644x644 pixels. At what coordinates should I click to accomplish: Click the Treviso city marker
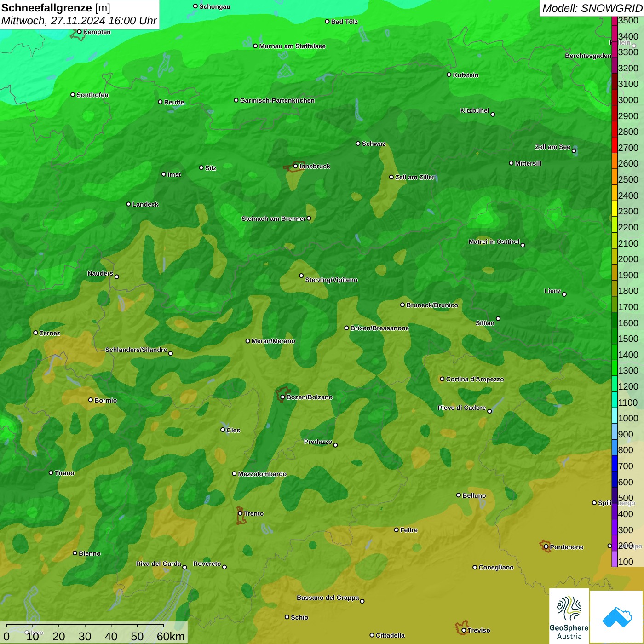[x=464, y=630]
